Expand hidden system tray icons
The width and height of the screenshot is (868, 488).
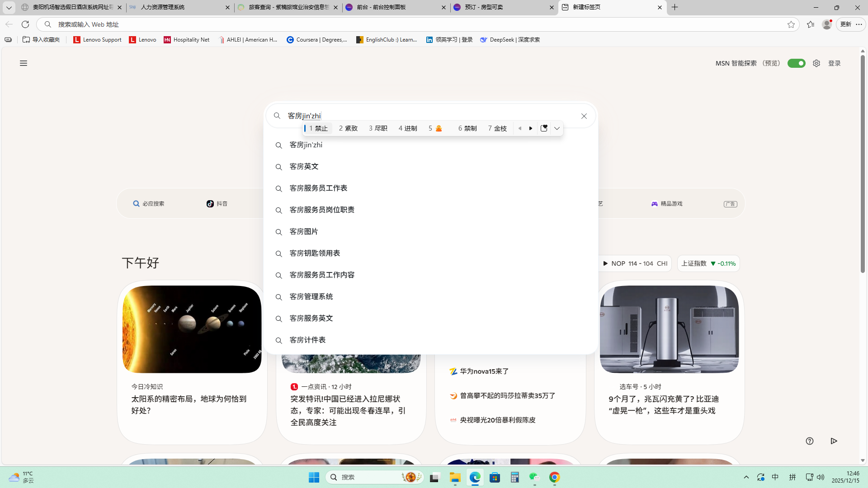(746, 477)
